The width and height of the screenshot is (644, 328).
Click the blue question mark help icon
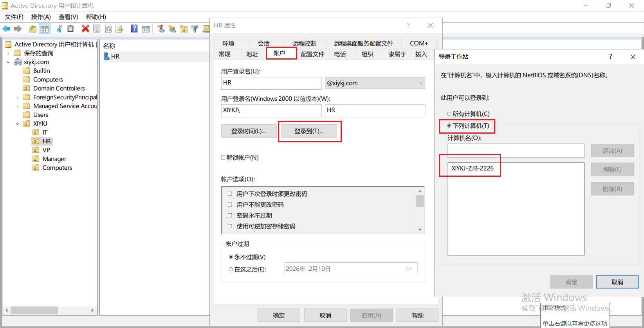tap(134, 29)
